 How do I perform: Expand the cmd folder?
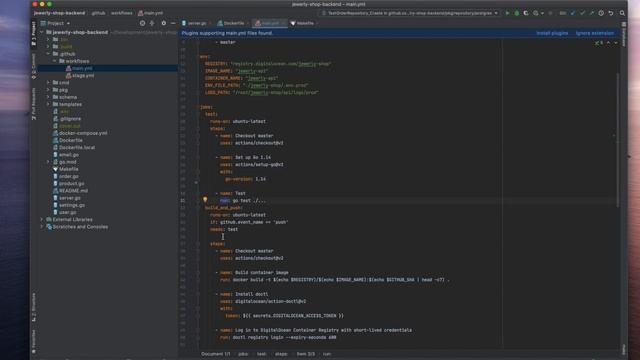click(x=48, y=82)
